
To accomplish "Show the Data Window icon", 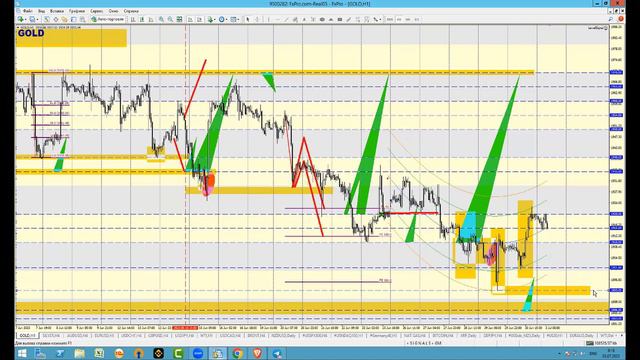I will click(x=56, y=19).
